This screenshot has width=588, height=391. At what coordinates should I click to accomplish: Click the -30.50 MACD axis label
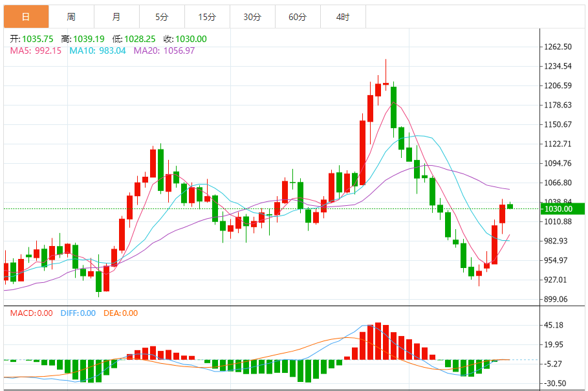(x=555, y=383)
